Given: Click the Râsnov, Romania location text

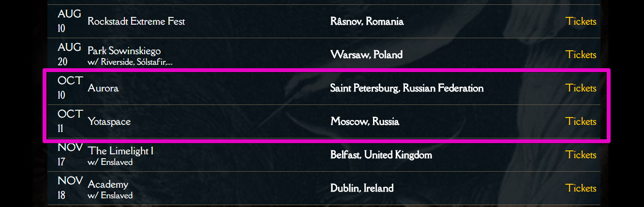Looking at the screenshot, I should click(367, 21).
